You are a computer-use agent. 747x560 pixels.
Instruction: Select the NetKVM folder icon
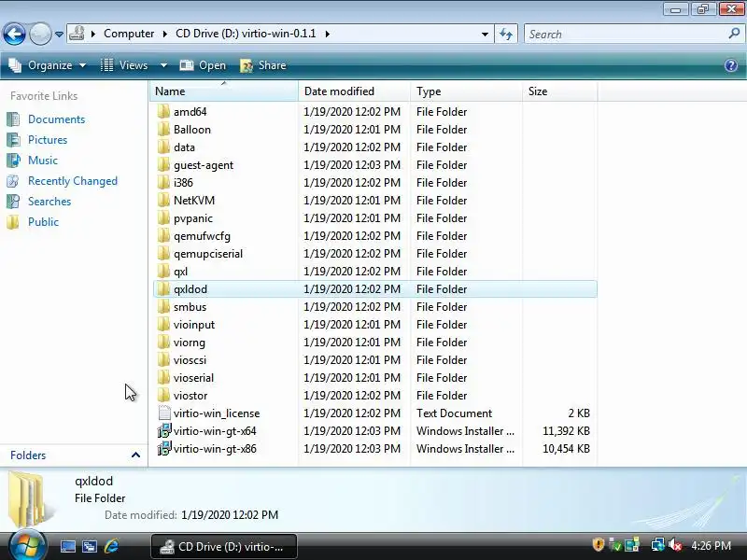(163, 200)
